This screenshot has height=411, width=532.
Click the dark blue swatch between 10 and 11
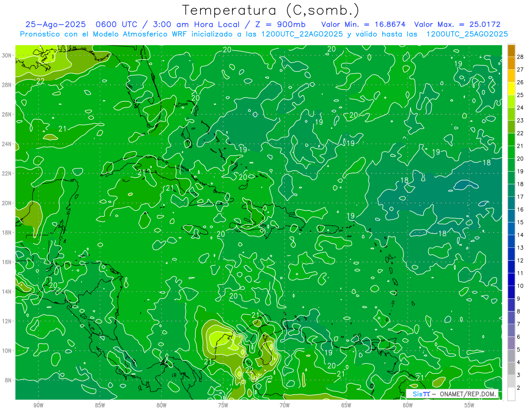[511, 280]
